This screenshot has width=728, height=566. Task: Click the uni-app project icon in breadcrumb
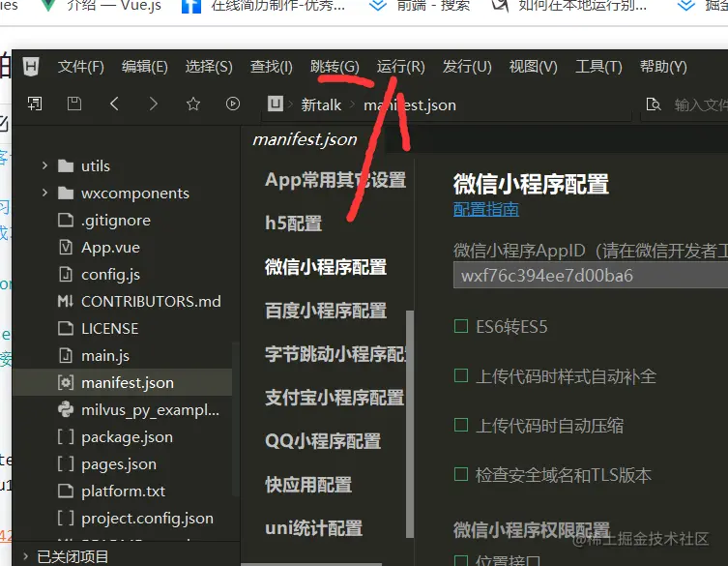coord(276,104)
